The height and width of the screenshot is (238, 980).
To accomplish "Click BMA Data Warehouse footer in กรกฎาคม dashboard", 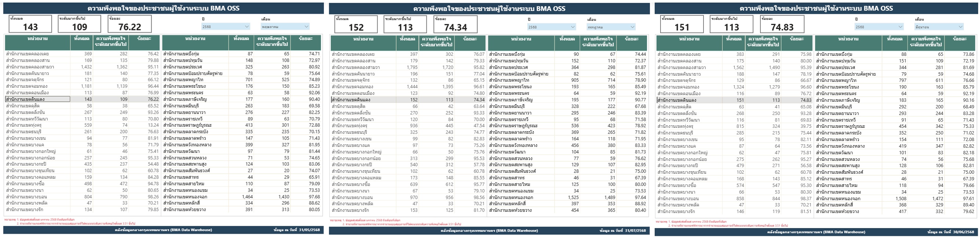I will click(x=489, y=230).
